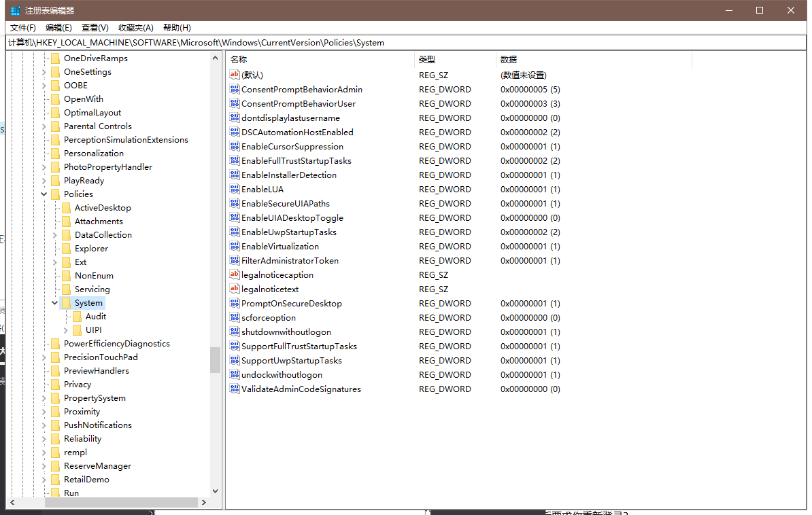The image size is (812, 515).
Task: Click the registry path address bar
Action: point(405,42)
